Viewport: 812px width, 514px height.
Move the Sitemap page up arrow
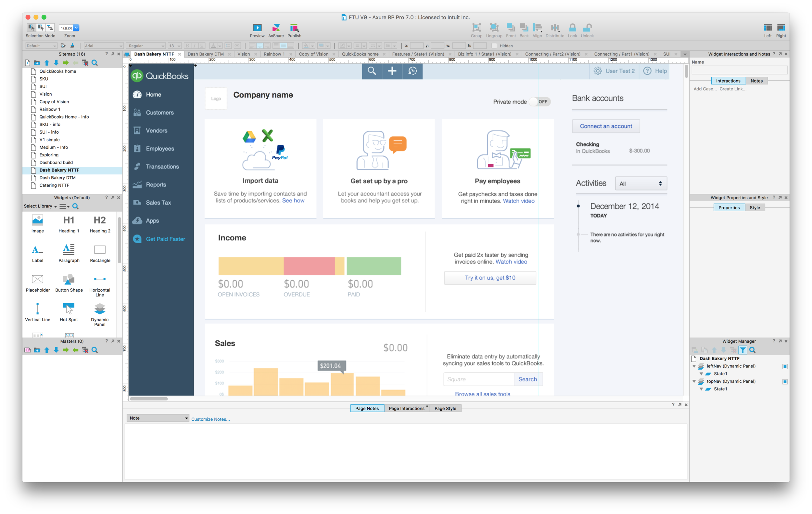[47, 63]
